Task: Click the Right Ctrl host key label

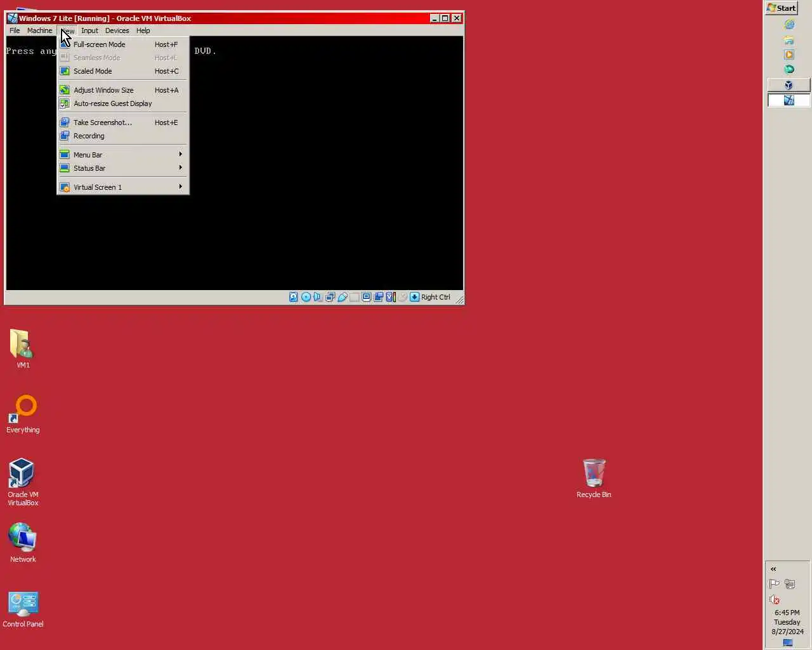Action: (x=436, y=297)
